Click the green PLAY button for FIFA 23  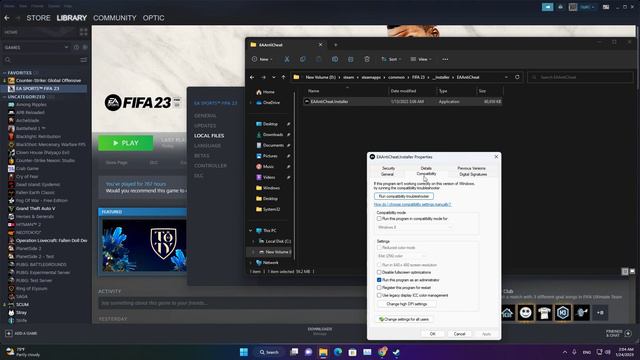click(x=126, y=143)
